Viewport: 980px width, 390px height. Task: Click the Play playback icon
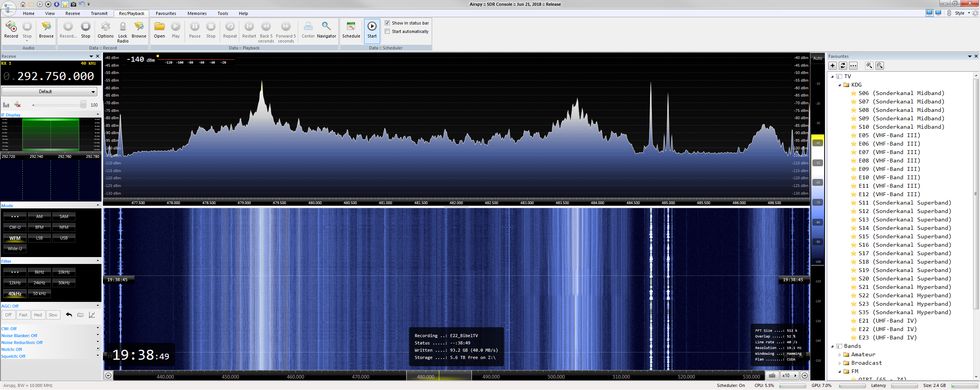(x=176, y=30)
